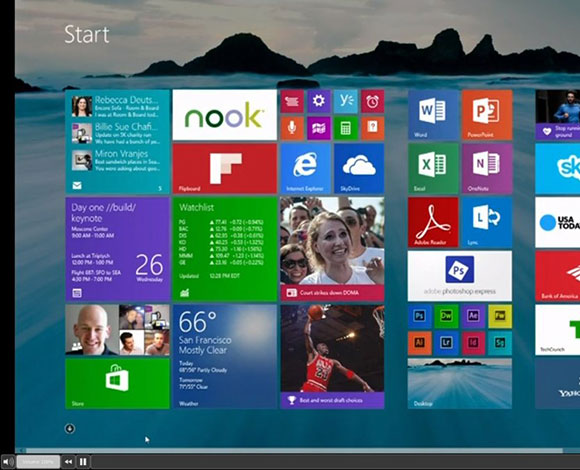Open the Maps small tile
The width and height of the screenshot is (580, 470).
[x=319, y=128]
